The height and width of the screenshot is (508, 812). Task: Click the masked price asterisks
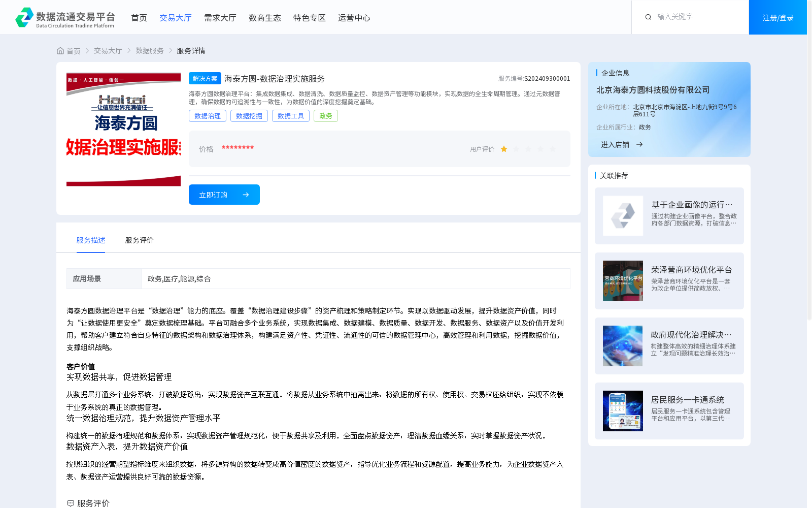238,148
